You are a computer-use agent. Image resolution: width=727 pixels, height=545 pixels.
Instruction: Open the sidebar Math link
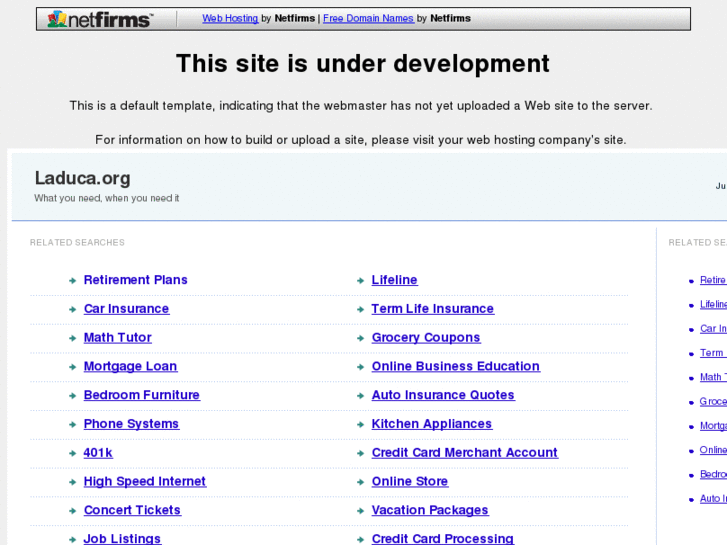[x=713, y=377]
